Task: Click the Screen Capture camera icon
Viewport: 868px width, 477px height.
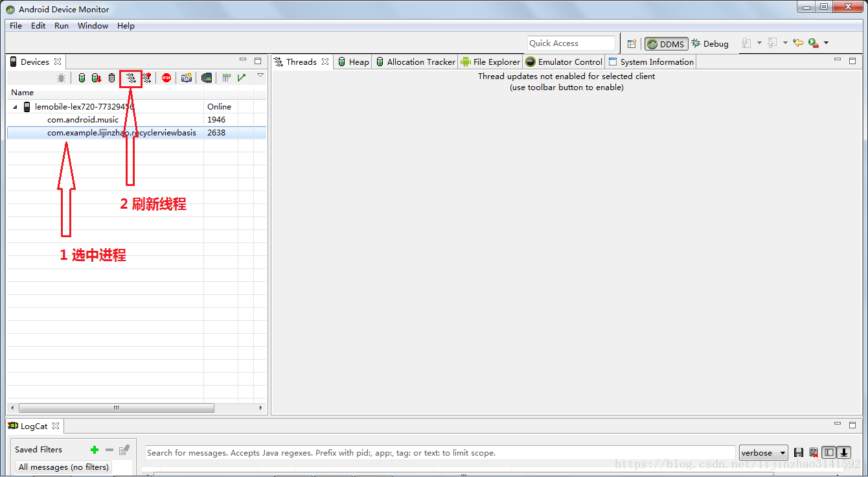Action: click(187, 78)
